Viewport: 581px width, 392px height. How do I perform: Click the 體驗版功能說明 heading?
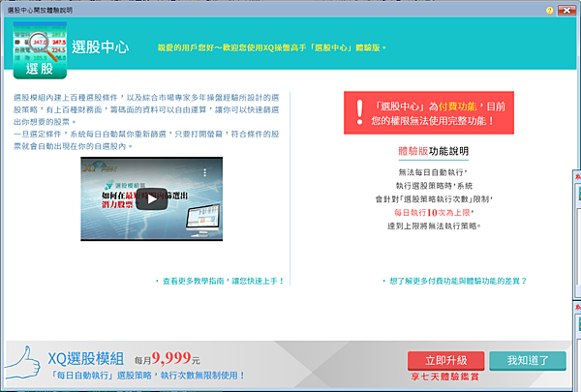434,151
